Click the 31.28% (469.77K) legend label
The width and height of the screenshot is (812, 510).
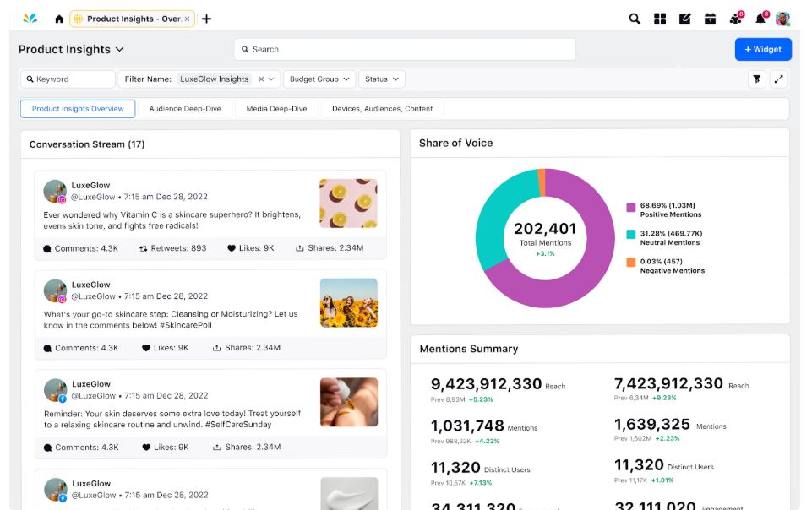(671, 233)
